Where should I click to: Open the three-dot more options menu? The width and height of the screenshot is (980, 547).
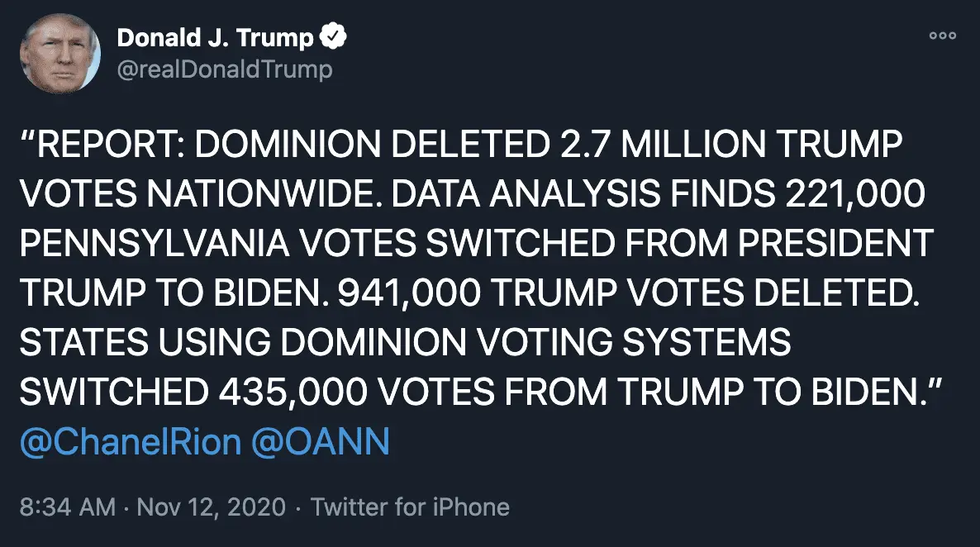click(942, 36)
